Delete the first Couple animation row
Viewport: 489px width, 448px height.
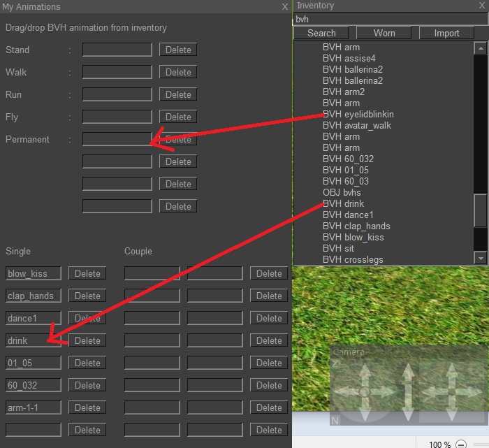point(269,273)
